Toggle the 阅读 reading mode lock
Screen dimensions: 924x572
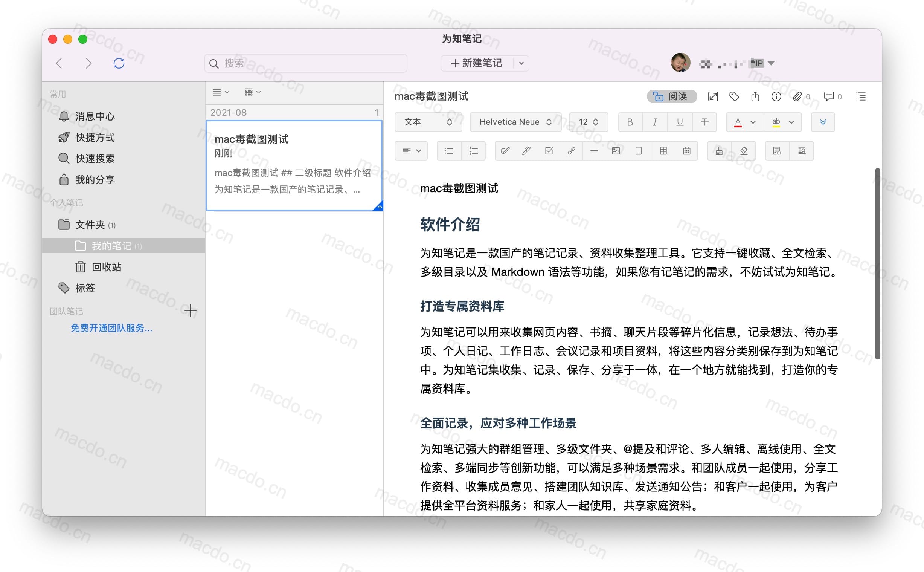(x=672, y=96)
